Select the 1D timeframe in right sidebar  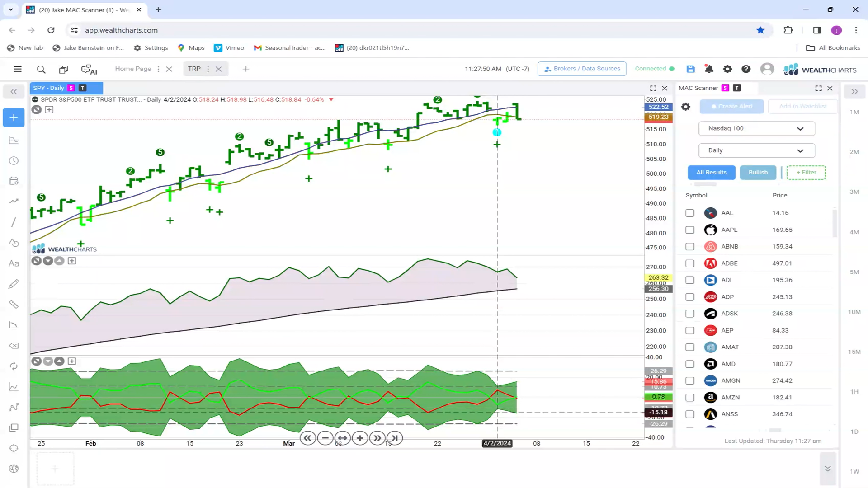coord(854,432)
